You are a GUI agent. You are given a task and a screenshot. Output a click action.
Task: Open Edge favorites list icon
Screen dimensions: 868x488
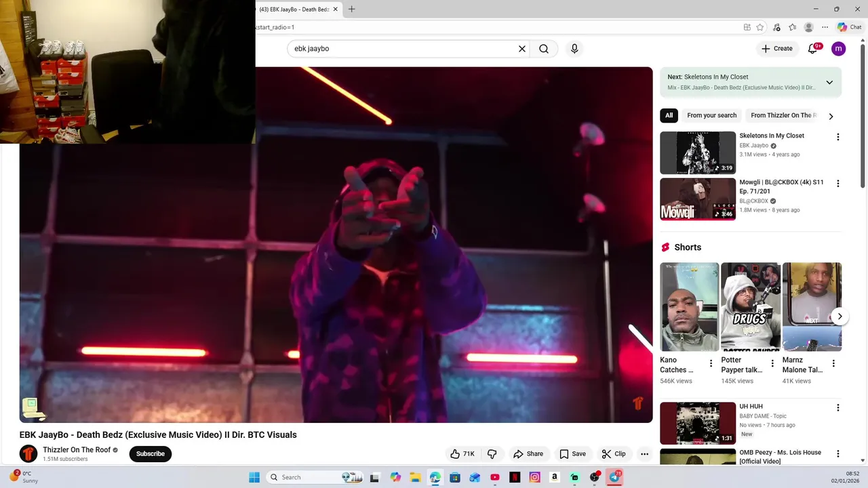pos(792,27)
